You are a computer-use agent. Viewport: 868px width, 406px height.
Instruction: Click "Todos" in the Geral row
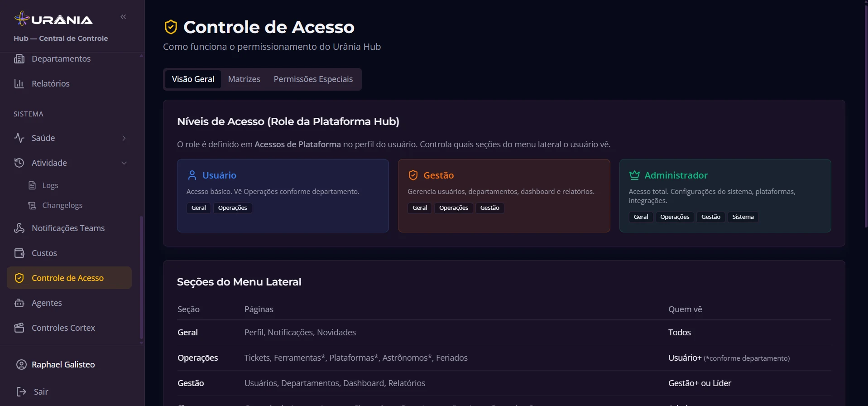[680, 332]
